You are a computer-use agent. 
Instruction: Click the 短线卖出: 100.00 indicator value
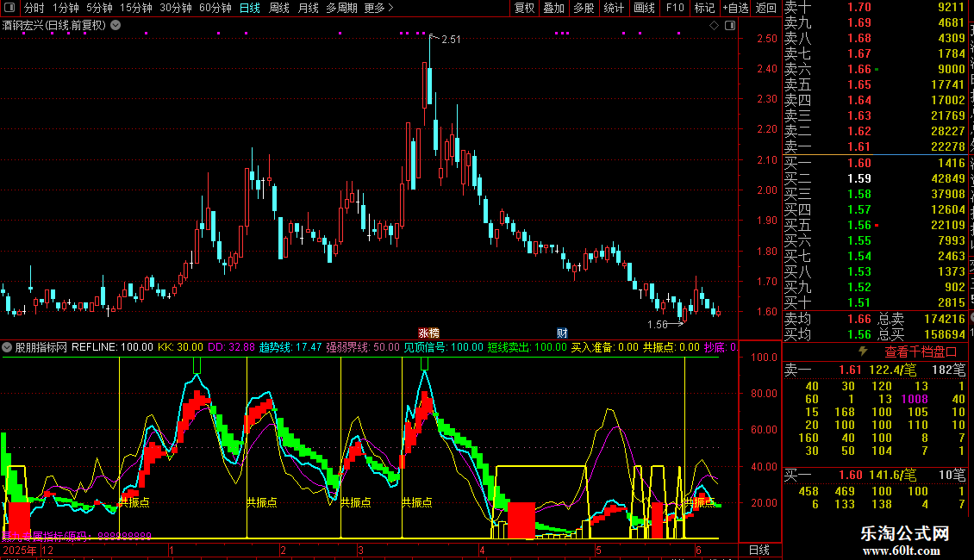coord(527,348)
